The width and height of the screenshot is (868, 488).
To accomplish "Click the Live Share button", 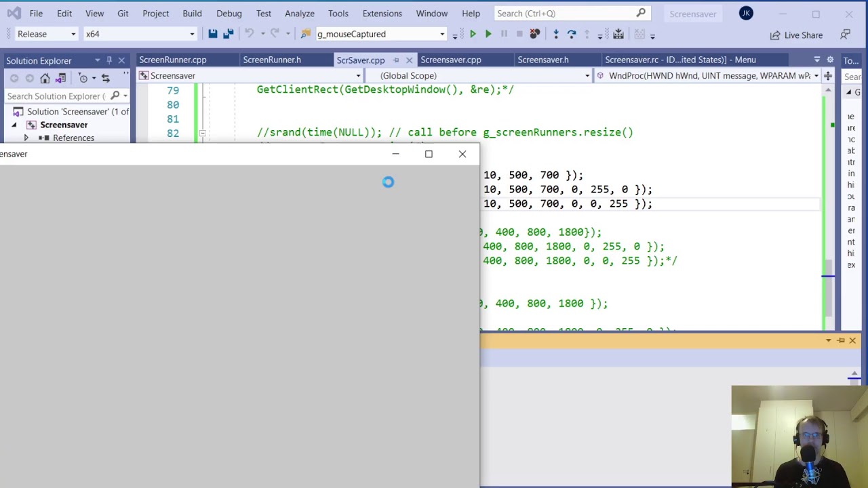I will tap(796, 35).
